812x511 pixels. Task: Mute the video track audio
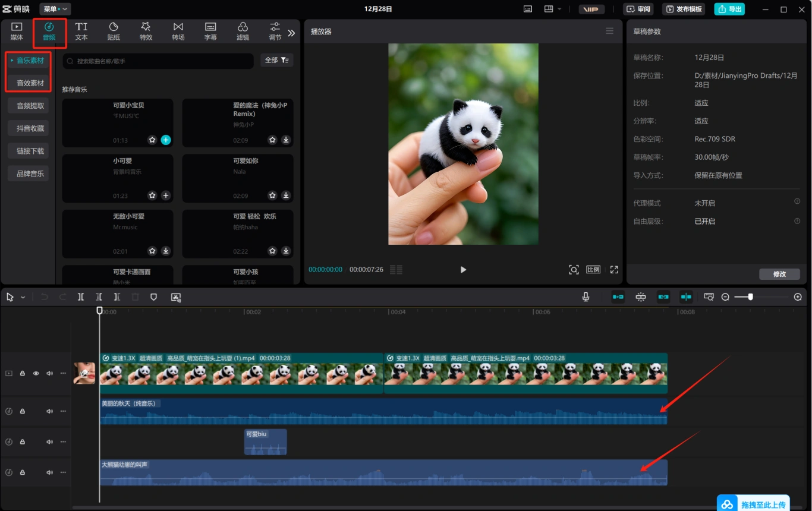[49, 373]
